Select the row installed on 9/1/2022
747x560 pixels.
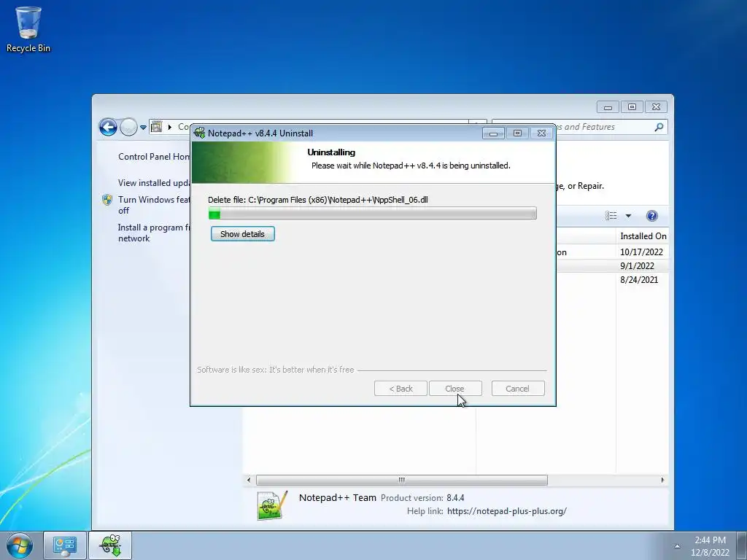point(612,265)
